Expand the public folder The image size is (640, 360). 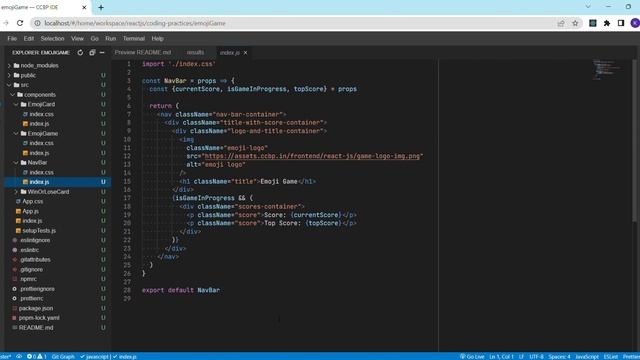tap(28, 75)
